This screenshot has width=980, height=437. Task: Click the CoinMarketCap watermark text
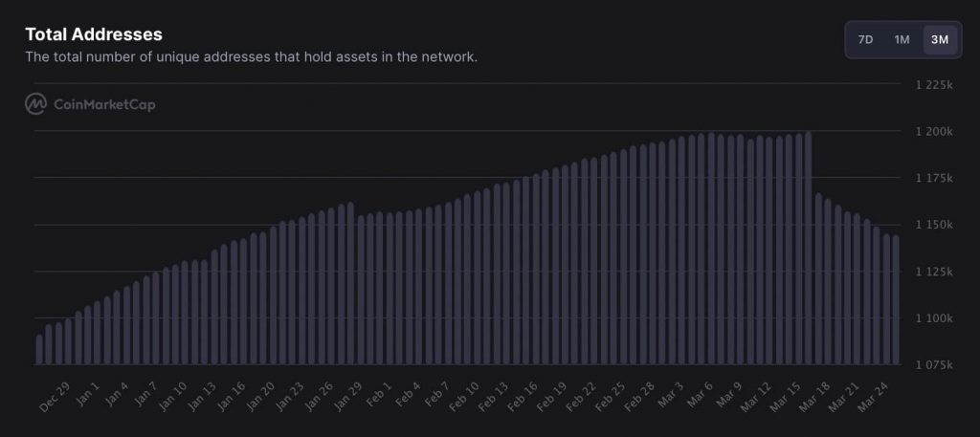104,104
